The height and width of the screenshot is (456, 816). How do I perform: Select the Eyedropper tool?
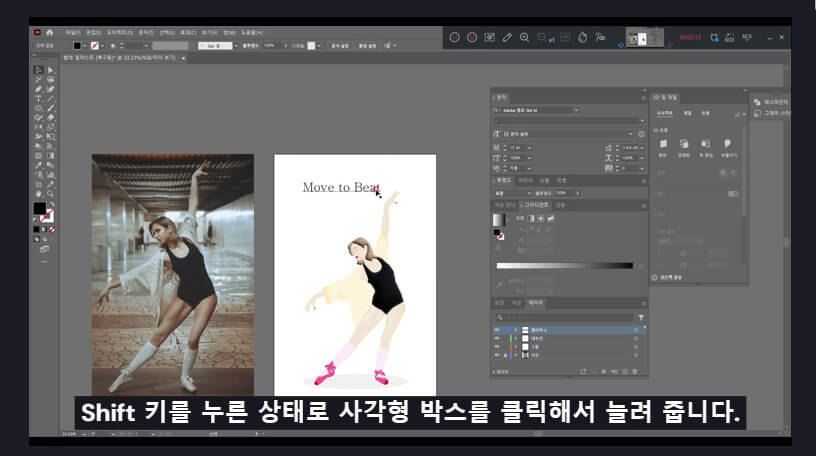point(38,164)
